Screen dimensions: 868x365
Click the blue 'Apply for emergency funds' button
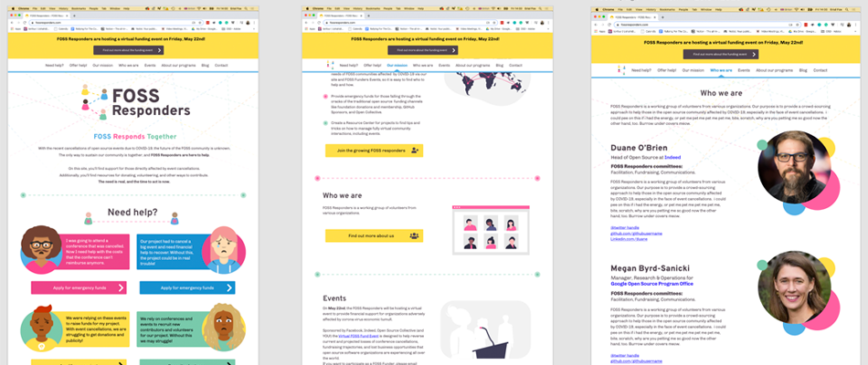(187, 287)
